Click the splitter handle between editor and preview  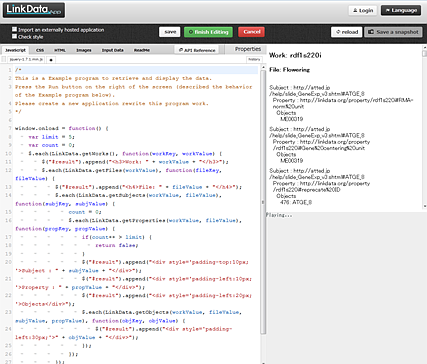click(262, 202)
